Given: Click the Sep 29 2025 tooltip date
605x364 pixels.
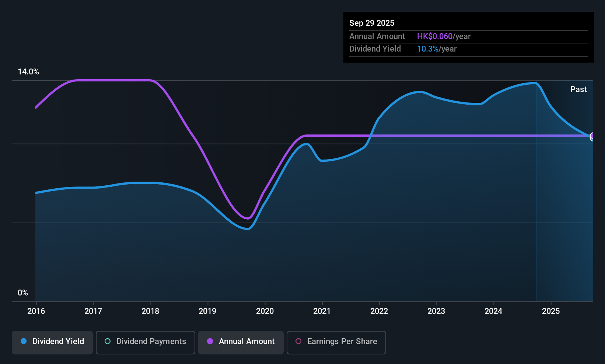Looking at the screenshot, I should point(372,23).
